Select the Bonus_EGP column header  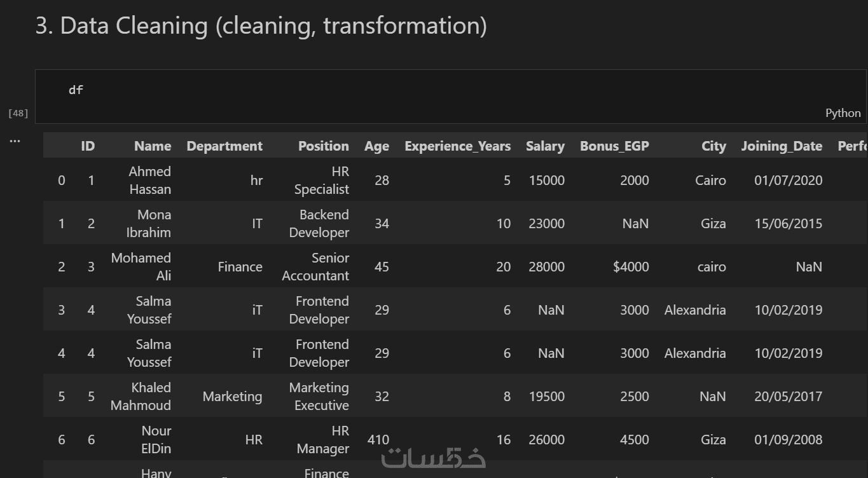[614, 146]
